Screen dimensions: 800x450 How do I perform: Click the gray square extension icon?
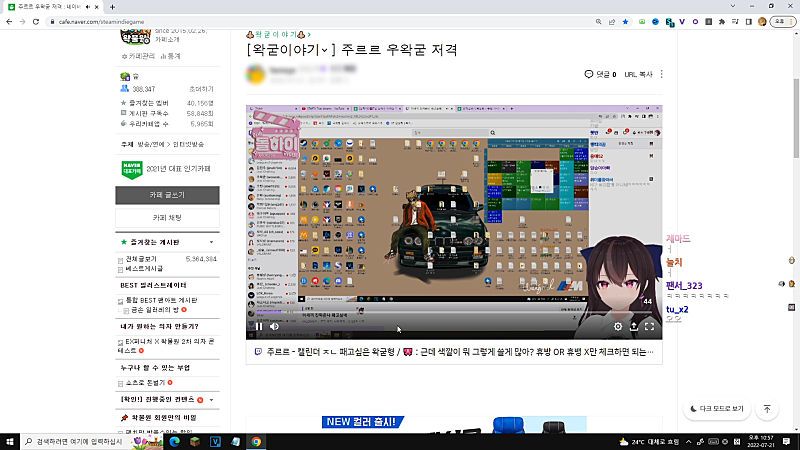pos(709,22)
